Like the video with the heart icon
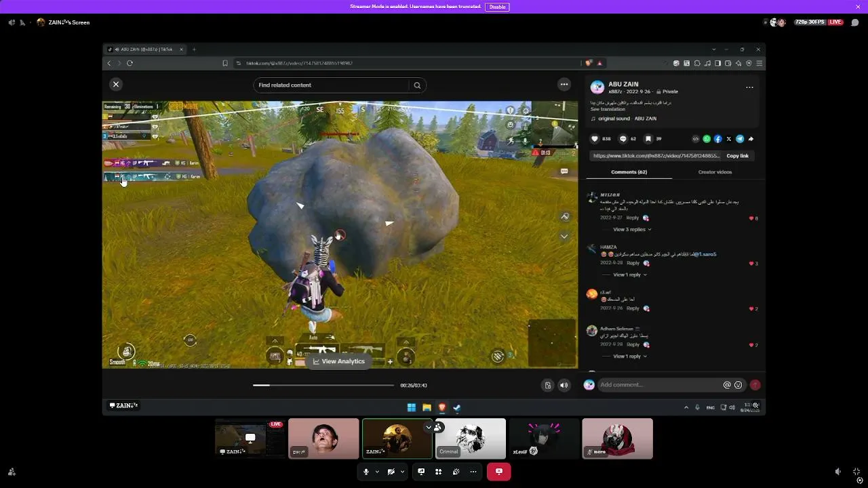868x488 pixels. 595,139
